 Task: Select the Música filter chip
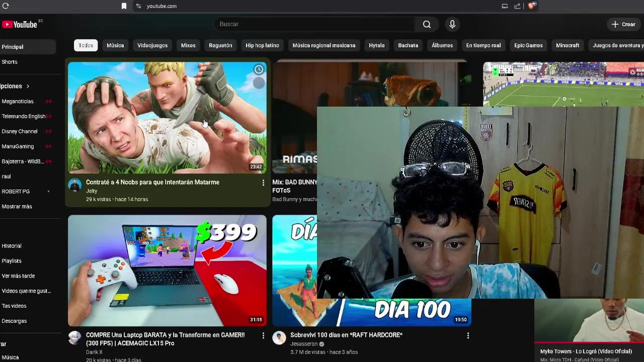[x=115, y=45]
